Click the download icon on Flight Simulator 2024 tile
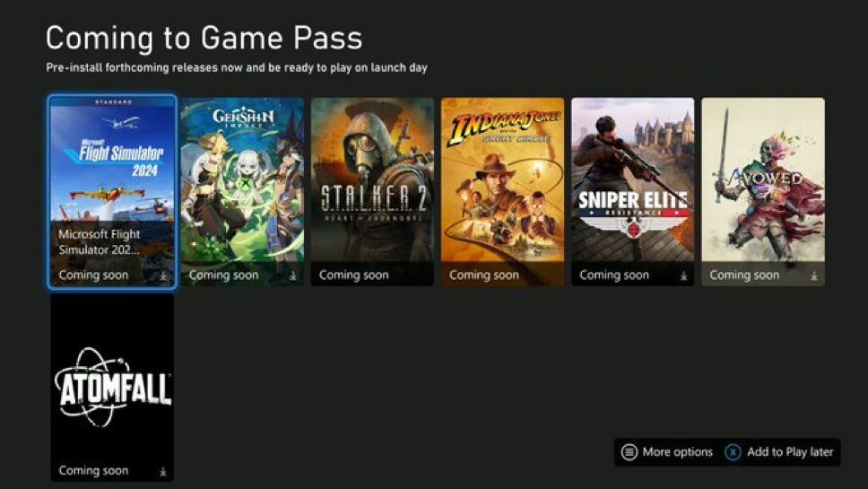The image size is (868, 489). [x=163, y=275]
